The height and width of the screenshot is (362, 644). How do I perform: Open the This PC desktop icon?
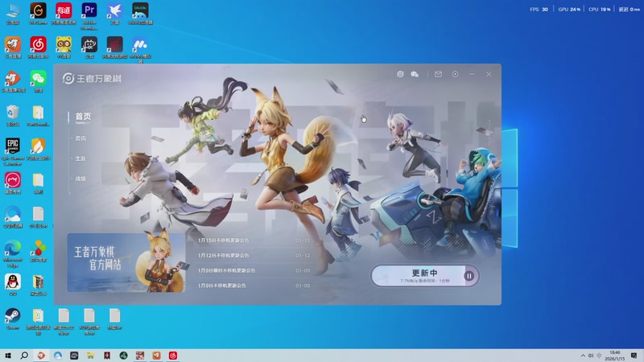coord(13,14)
